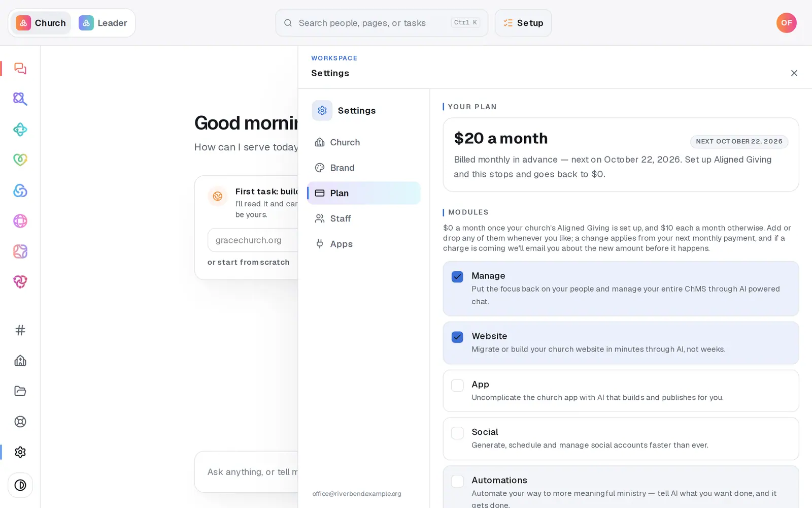This screenshot has height=508, width=812.
Task: Open the lifebuoy help sidebar icon
Action: pyautogui.click(x=20, y=422)
